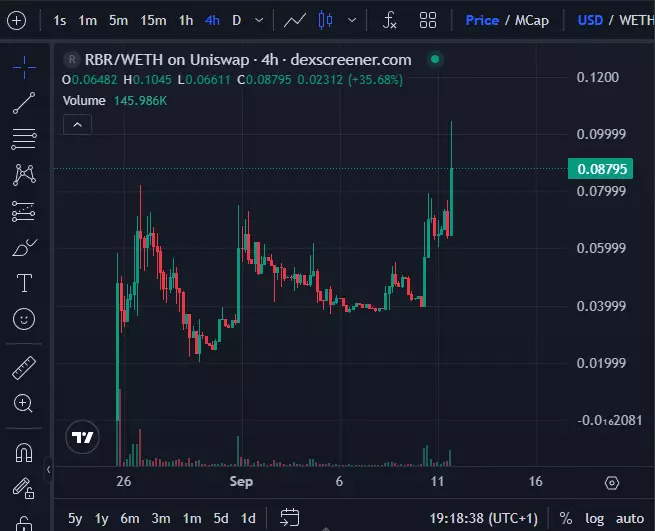The width and height of the screenshot is (655, 531).
Task: Open the long position forecasting tool
Action: 24,211
